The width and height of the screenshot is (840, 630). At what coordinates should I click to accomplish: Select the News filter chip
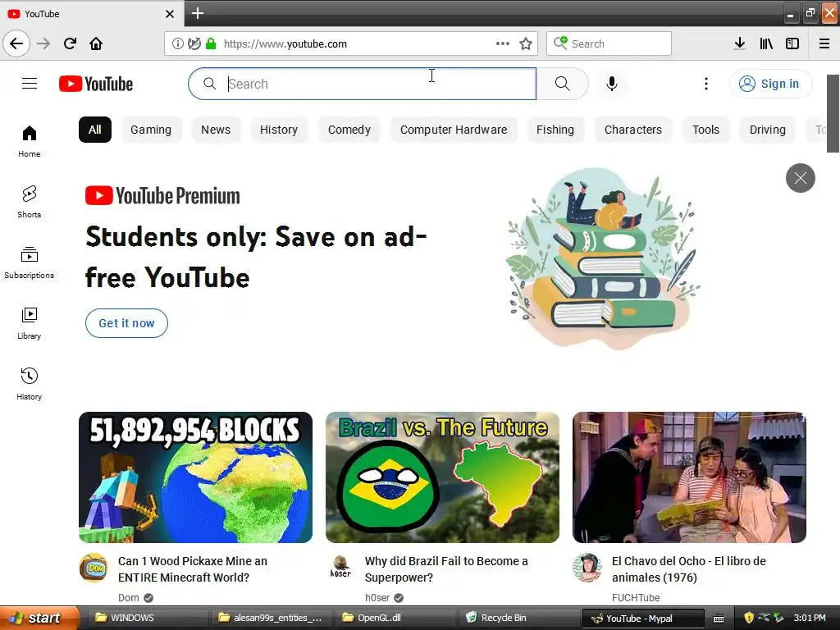[216, 130]
